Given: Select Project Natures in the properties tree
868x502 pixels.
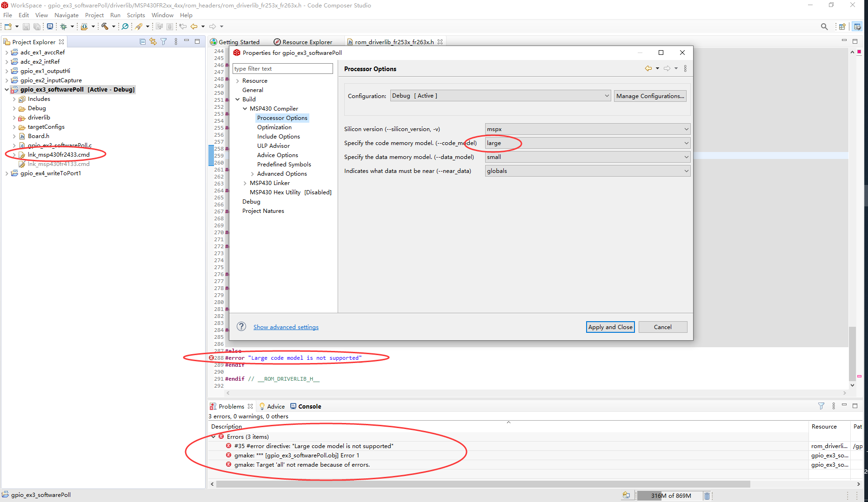Looking at the screenshot, I should tap(263, 211).
